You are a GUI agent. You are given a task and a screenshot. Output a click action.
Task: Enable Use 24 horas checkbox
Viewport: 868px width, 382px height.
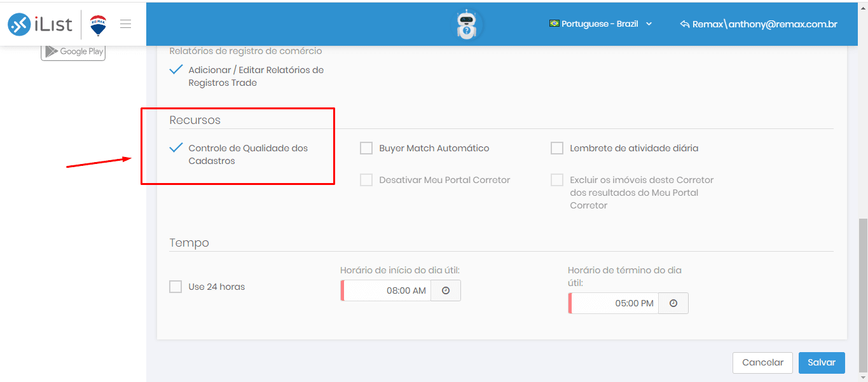pyautogui.click(x=176, y=287)
